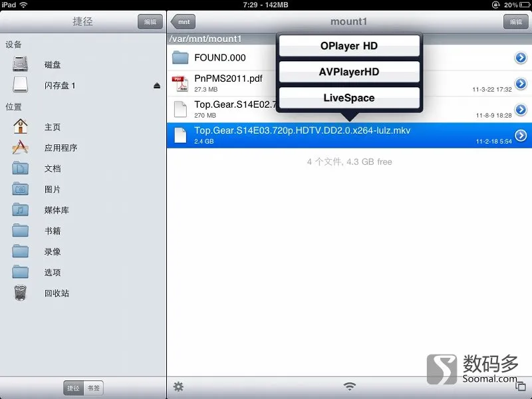Tap 编辑 edit button in mount1 header
Screen dimensions: 532x399
pyautogui.click(x=516, y=22)
